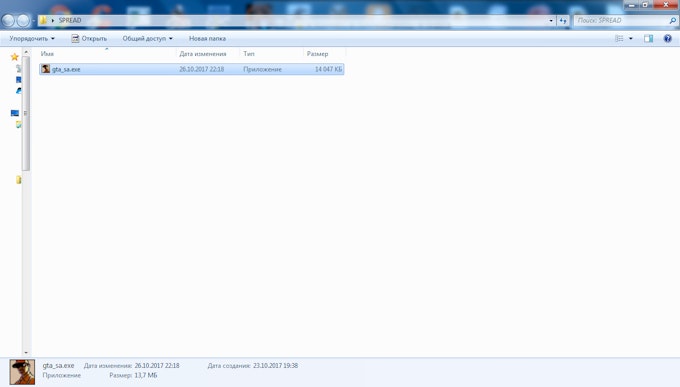Minimize the Explorer window
Image resolution: width=680 pixels, height=387 pixels.
[631, 5]
